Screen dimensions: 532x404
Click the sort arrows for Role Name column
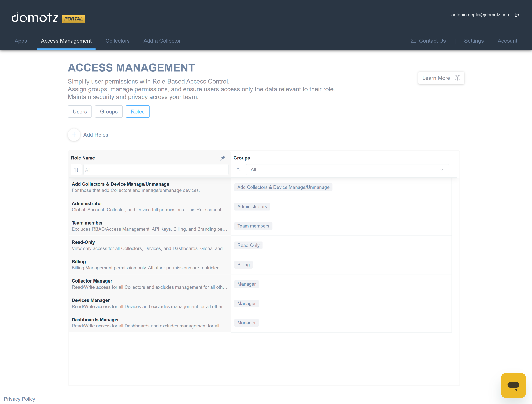click(x=76, y=170)
